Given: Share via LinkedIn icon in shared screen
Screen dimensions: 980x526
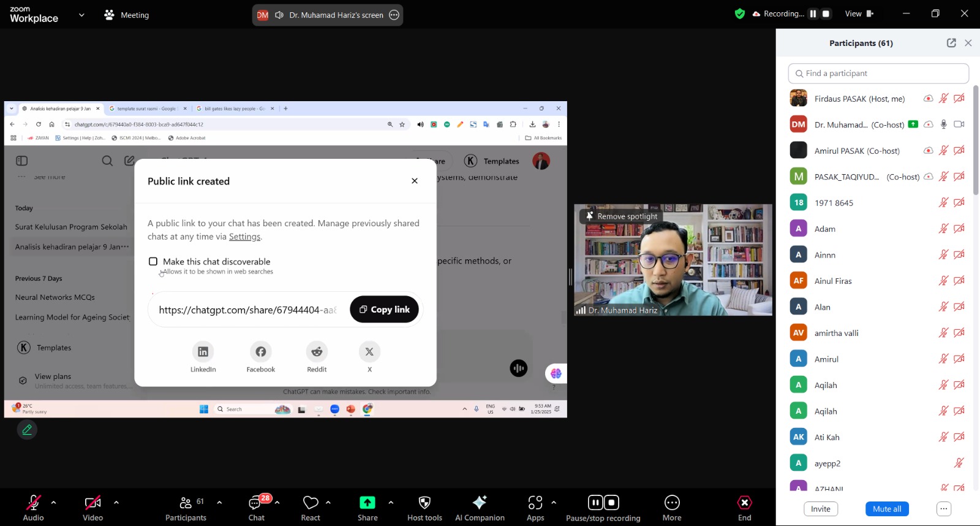Looking at the screenshot, I should pyautogui.click(x=203, y=351).
